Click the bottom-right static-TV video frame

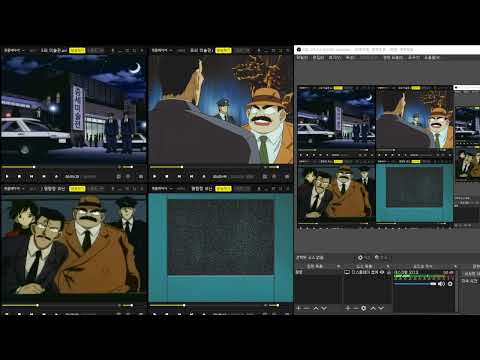pos(221,248)
